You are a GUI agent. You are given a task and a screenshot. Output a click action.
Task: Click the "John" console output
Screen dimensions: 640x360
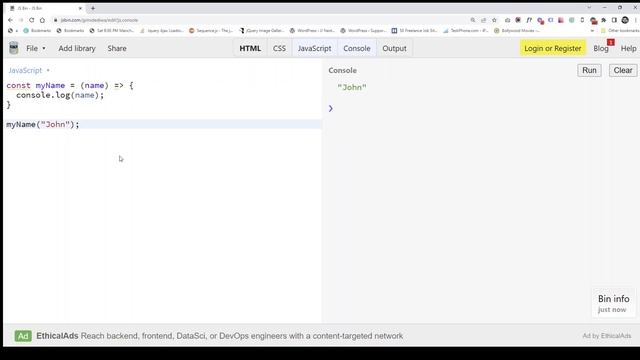pyautogui.click(x=352, y=87)
